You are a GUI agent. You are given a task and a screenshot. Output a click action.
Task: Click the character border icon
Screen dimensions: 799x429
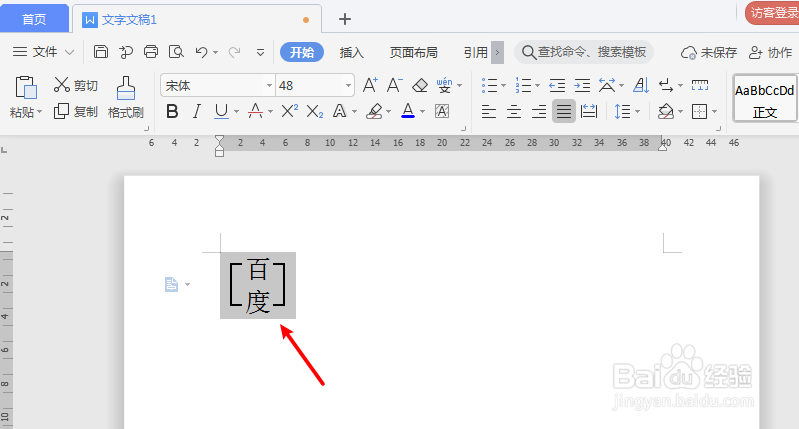tap(442, 111)
